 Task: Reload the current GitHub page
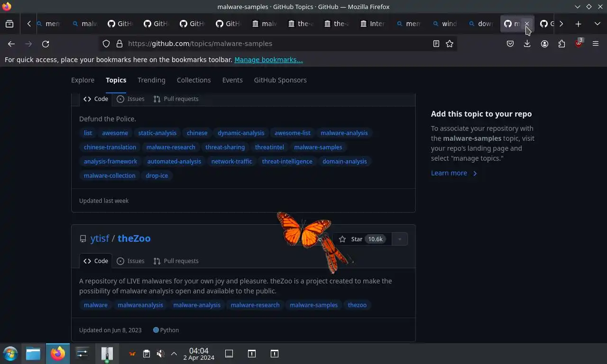46,44
